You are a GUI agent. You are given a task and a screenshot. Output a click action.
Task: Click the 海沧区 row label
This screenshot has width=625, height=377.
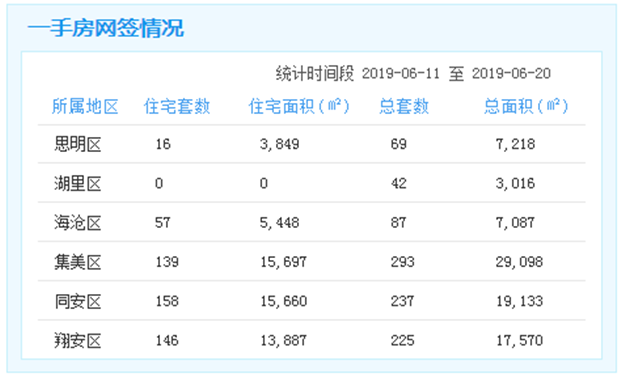click(78, 223)
